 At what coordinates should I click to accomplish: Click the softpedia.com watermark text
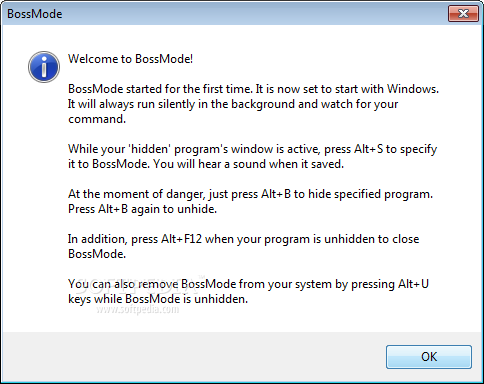point(138,310)
